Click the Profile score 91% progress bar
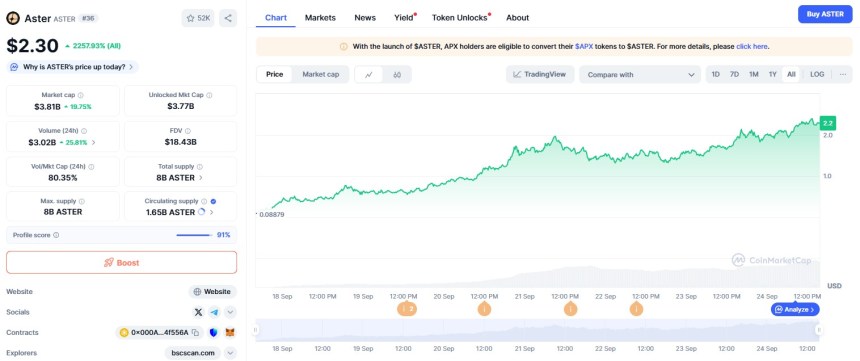Image resolution: width=860 pixels, height=361 pixels. point(194,235)
